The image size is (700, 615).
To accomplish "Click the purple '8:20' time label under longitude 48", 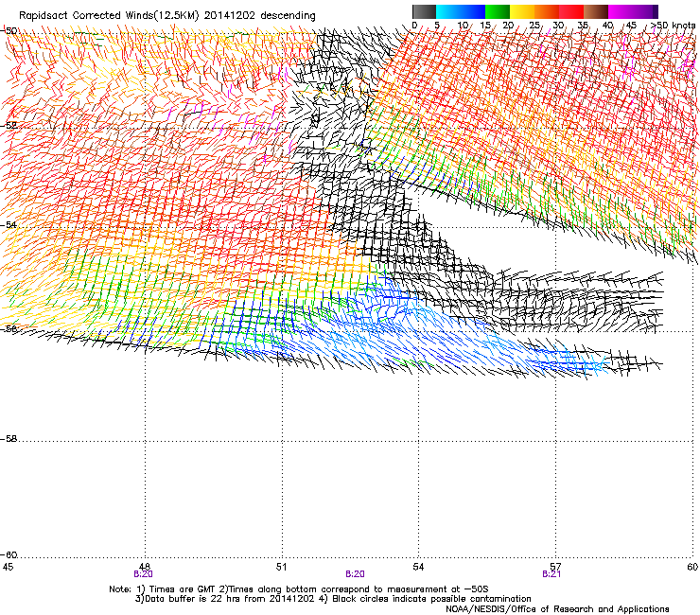I will 143,574.
